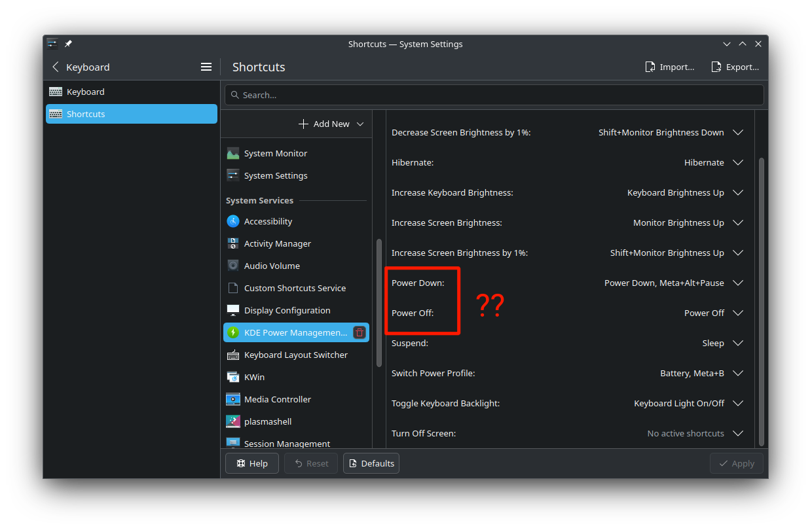The image size is (812, 530).
Task: Select the Audio Volume service icon
Action: click(232, 266)
